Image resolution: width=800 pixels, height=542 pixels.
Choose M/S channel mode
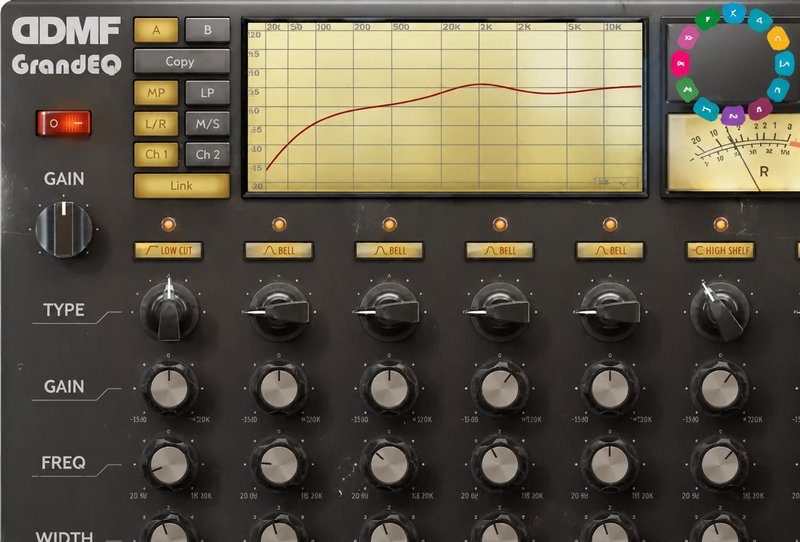coord(207,124)
